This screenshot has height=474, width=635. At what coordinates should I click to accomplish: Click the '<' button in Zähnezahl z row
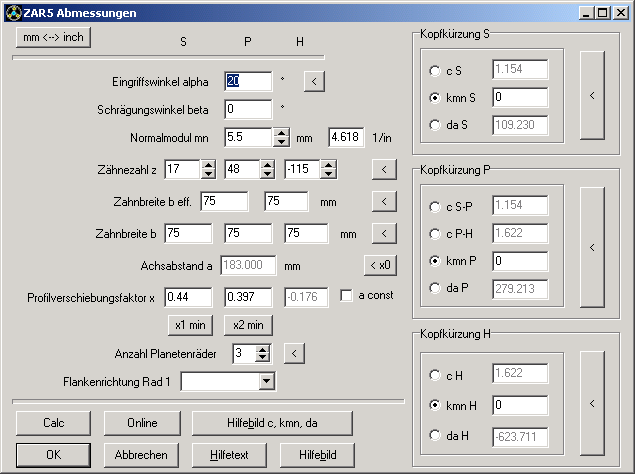click(x=382, y=170)
